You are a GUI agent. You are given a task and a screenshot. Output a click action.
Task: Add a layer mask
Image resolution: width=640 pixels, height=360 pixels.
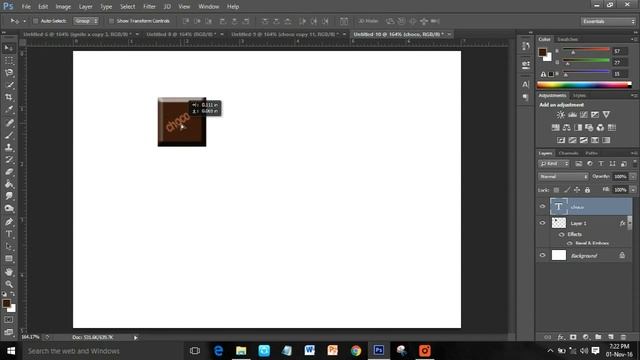tap(573, 337)
